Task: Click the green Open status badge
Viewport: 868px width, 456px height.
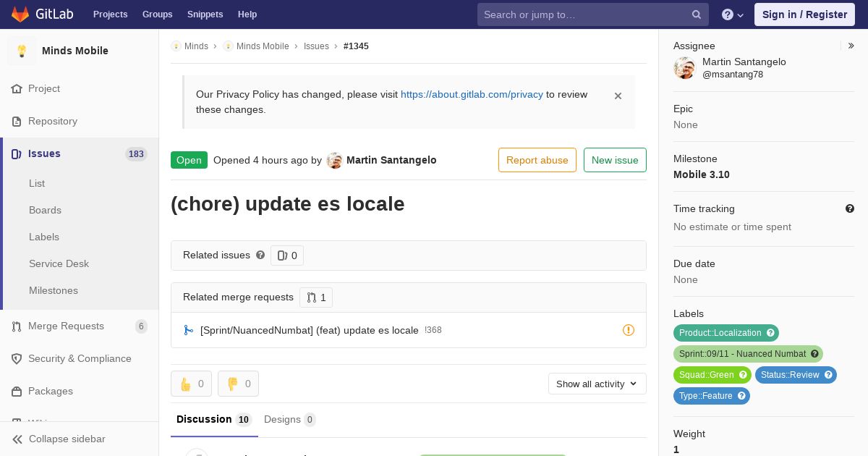Action: tap(189, 160)
